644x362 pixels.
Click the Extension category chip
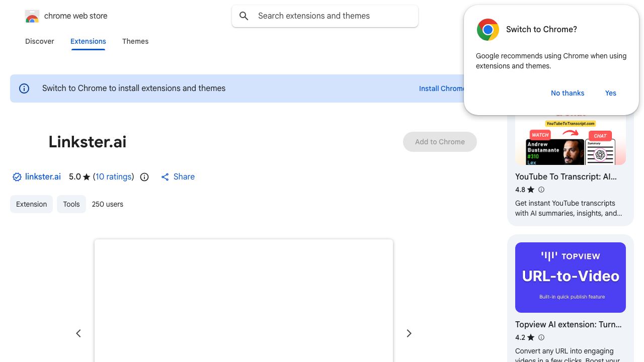click(31, 204)
